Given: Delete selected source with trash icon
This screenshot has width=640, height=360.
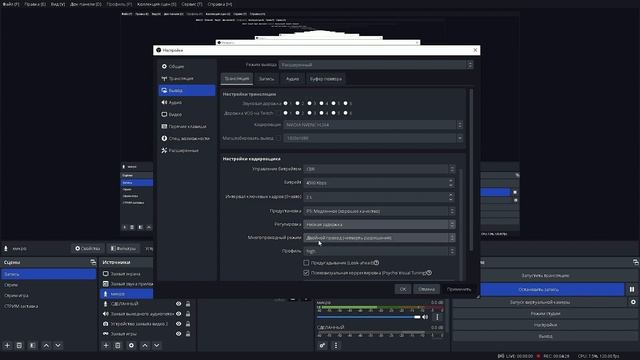Looking at the screenshot, I should pos(118,345).
